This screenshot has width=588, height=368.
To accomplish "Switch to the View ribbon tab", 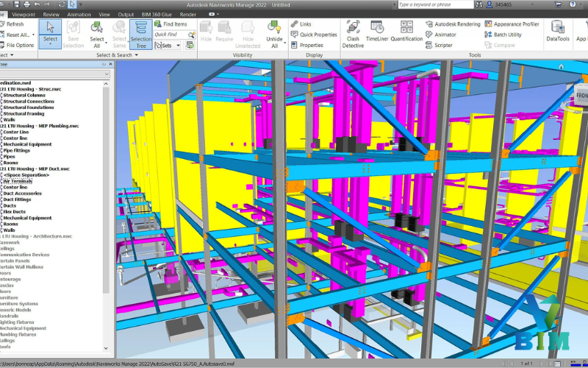I will coord(104,14).
